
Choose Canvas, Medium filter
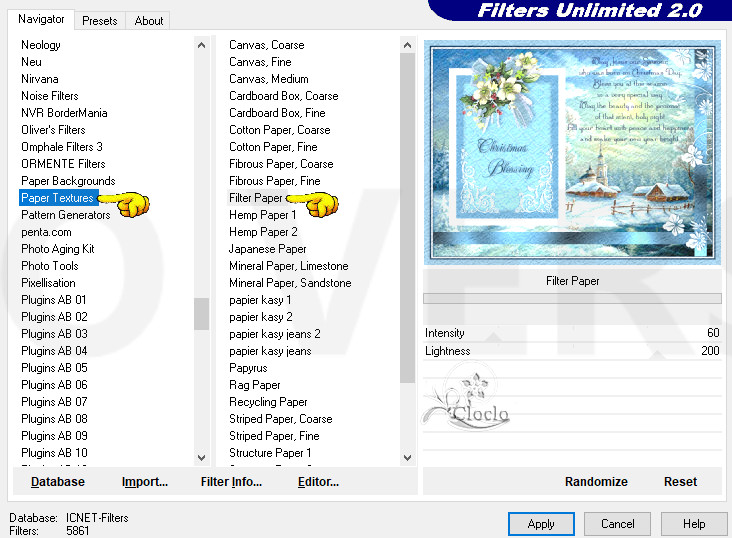268,79
